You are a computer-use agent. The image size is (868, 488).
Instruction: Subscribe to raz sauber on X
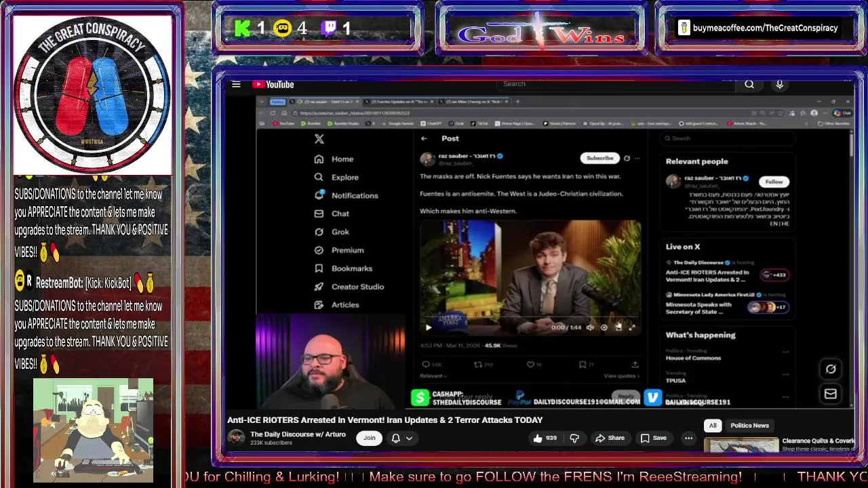point(599,158)
